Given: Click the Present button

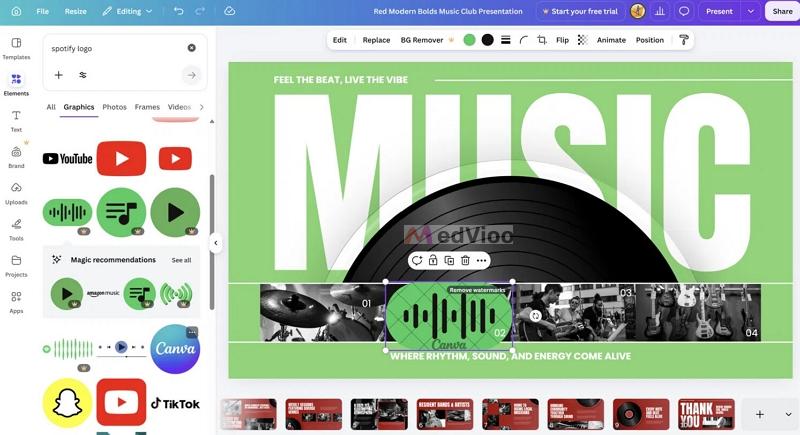Looking at the screenshot, I should click(719, 11).
